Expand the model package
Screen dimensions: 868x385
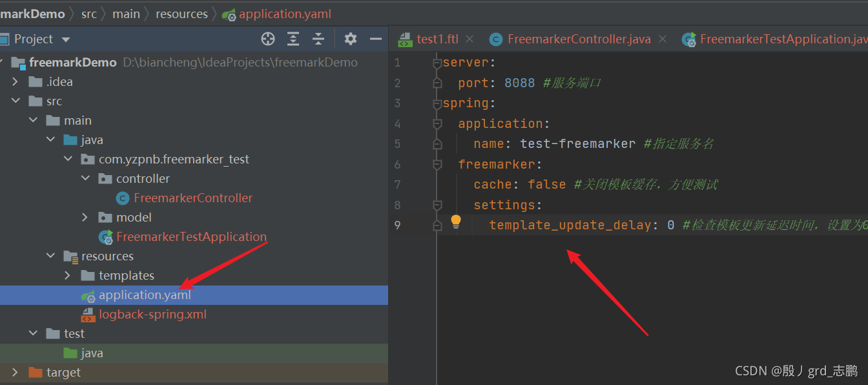[85, 218]
